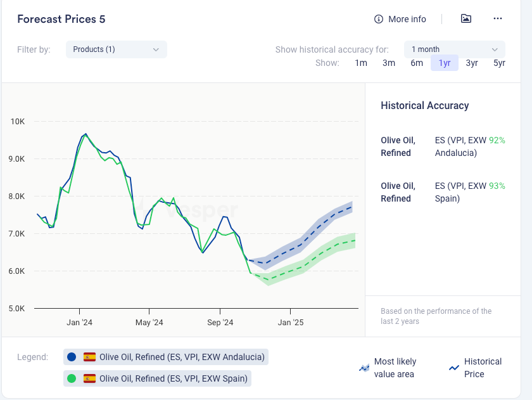
Task: Select the 1m time range
Action: [361, 63]
